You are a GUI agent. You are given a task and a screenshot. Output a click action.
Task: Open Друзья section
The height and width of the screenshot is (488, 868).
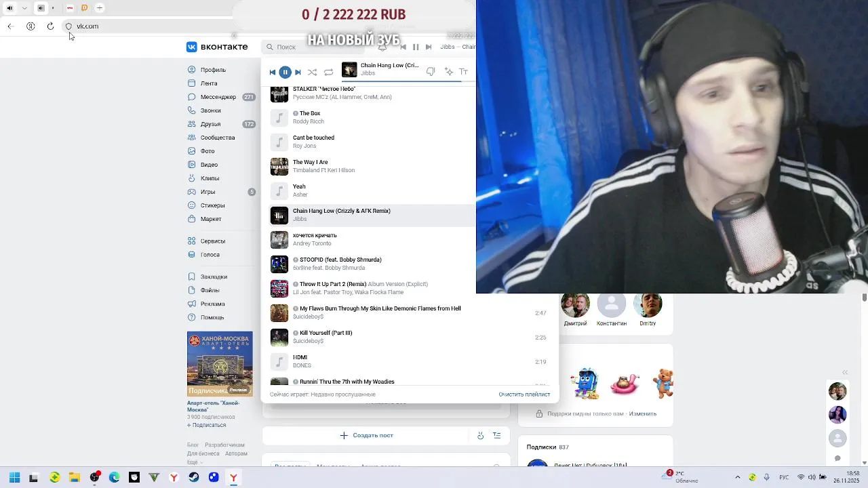coord(210,124)
